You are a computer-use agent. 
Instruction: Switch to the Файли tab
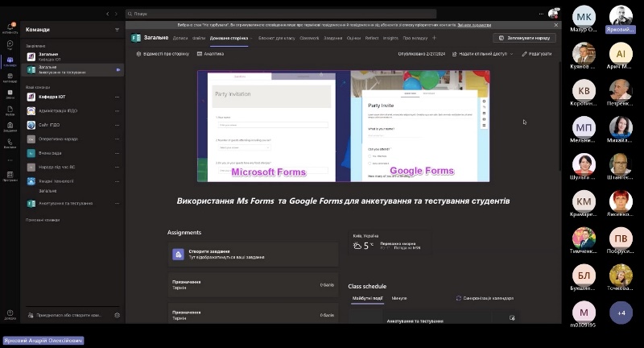[x=199, y=38]
